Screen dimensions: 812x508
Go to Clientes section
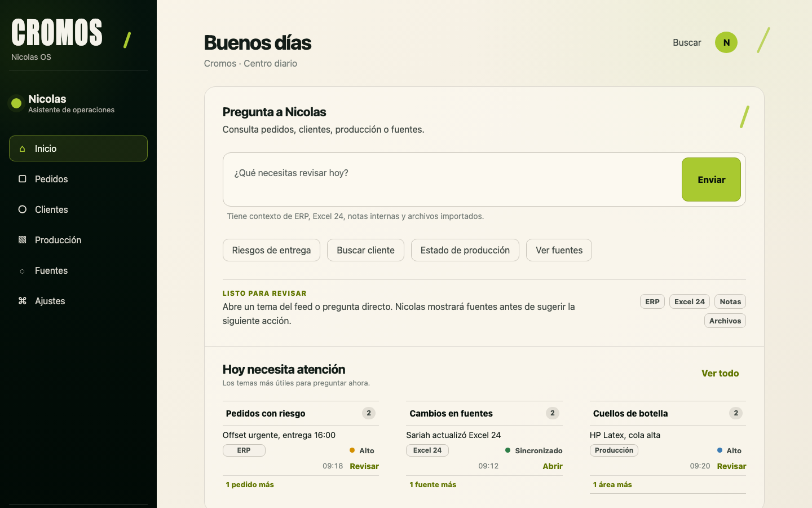pos(78,209)
